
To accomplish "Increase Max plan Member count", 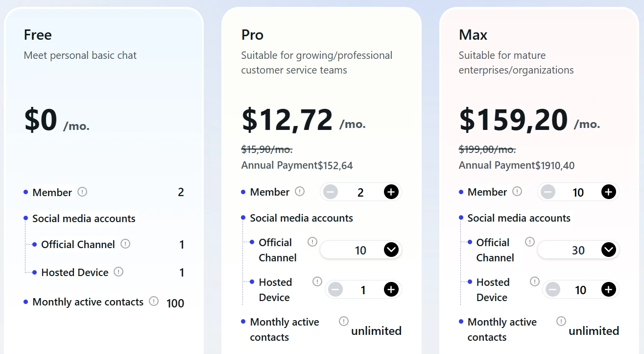I will 608,192.
